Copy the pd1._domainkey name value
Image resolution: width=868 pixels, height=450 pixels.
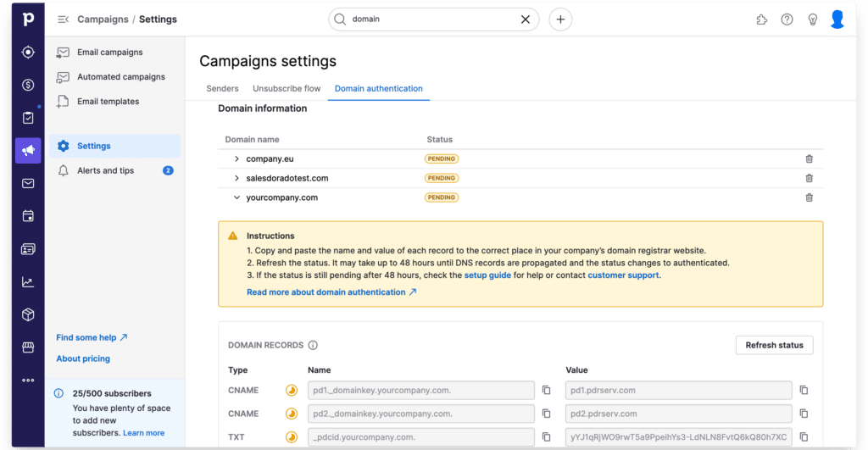tap(547, 390)
